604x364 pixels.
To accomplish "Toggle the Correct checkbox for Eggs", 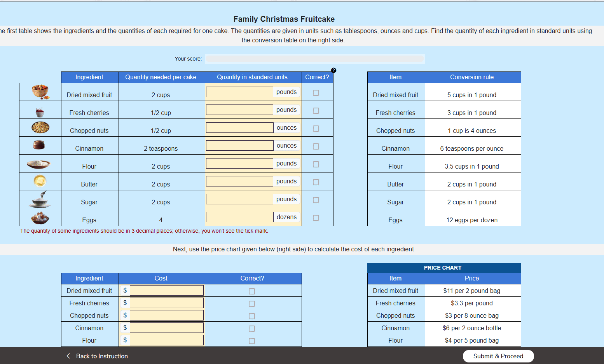I will click(x=316, y=218).
